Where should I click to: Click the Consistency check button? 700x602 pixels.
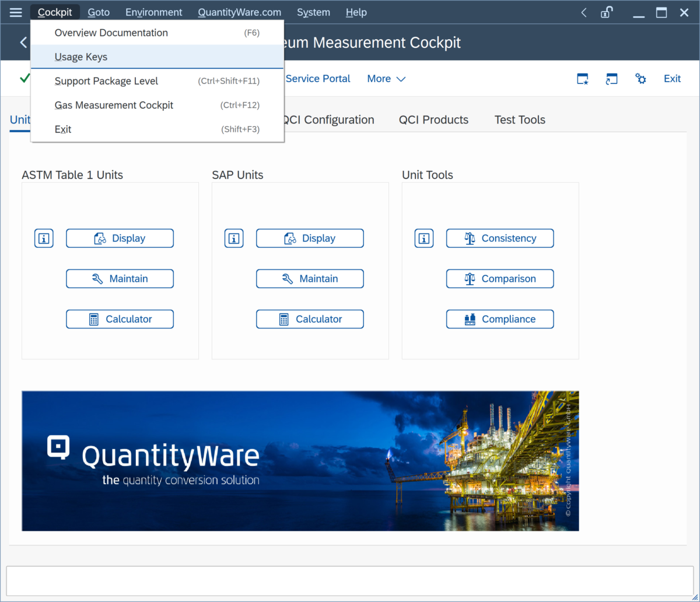point(499,238)
